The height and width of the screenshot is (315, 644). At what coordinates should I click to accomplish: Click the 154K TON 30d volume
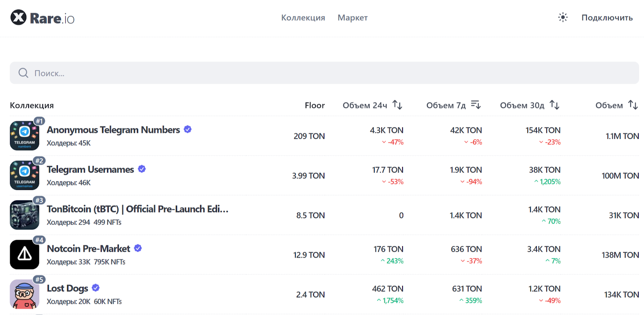click(543, 130)
